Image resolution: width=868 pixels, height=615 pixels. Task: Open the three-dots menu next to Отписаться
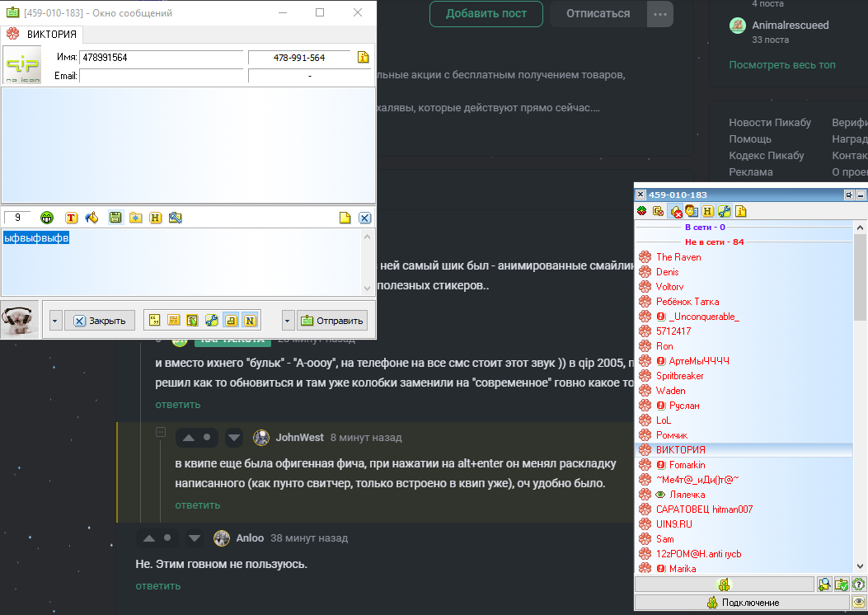pyautogui.click(x=659, y=14)
